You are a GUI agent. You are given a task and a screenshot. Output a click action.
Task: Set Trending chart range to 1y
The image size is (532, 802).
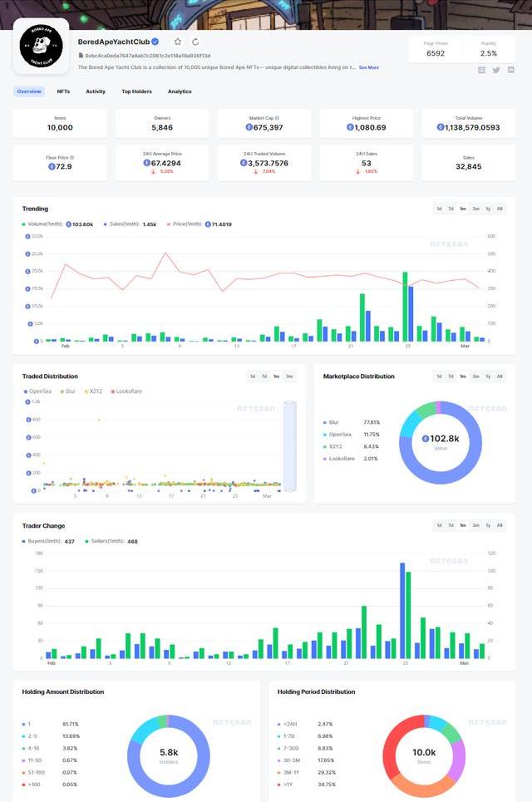488,209
